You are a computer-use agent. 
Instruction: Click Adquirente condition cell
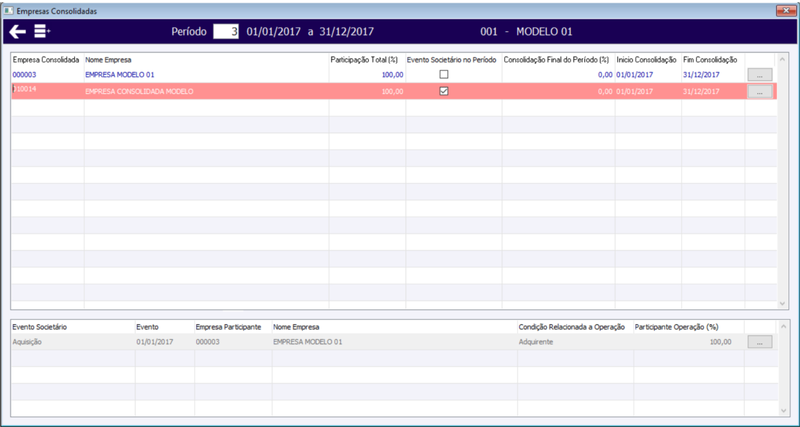click(x=536, y=342)
